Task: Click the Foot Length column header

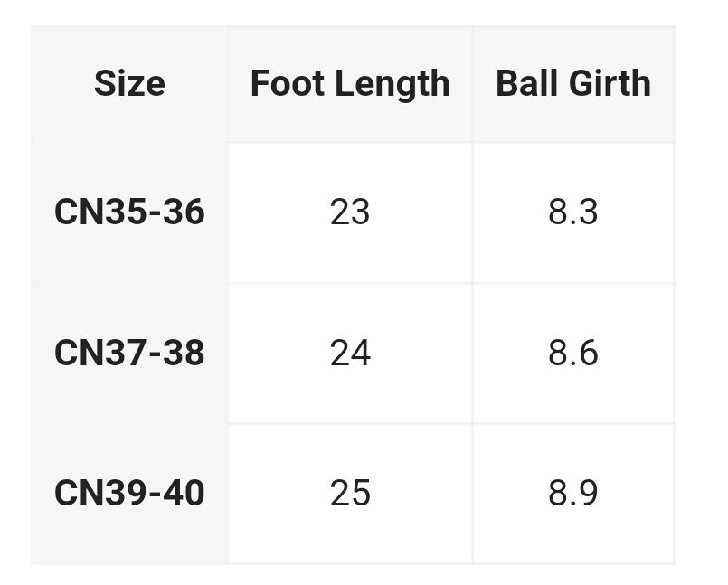Action: tap(350, 84)
